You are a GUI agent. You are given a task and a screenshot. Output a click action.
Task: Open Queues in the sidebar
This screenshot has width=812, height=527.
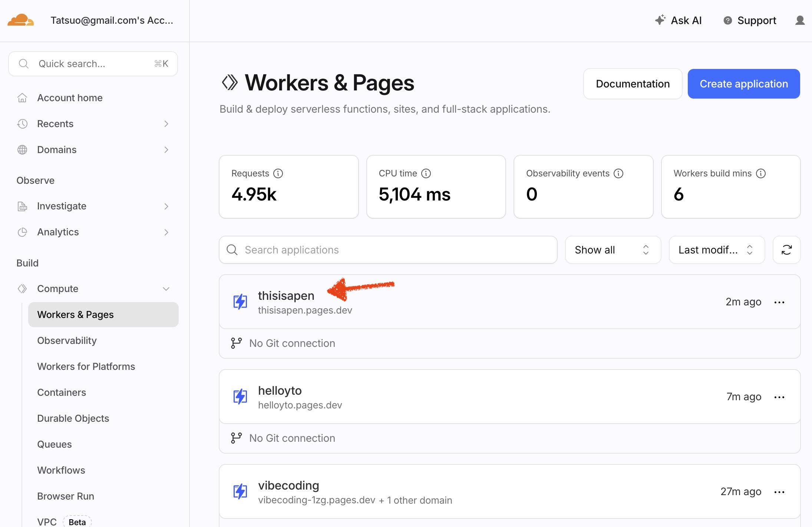tap(55, 444)
